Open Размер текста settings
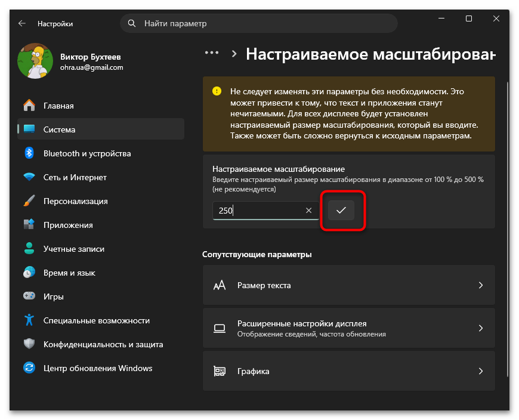This screenshot has width=519, height=420. click(x=348, y=285)
